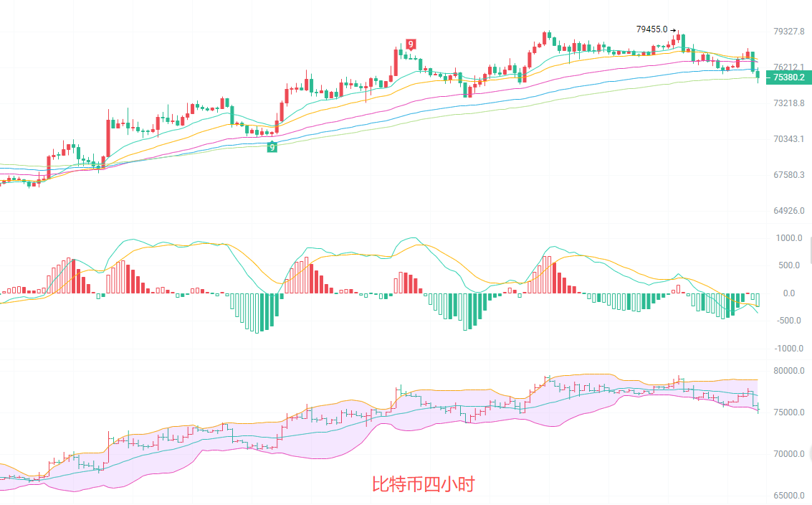Viewport: 812px width, 505px height.
Task: Click the red 比特币四小时 chart title
Action: tap(423, 485)
